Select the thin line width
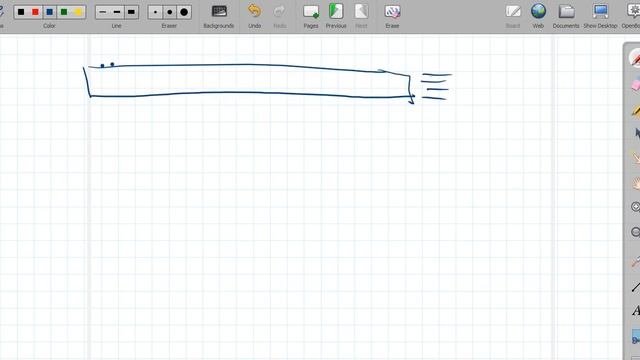This screenshot has width=640, height=360. (102, 12)
